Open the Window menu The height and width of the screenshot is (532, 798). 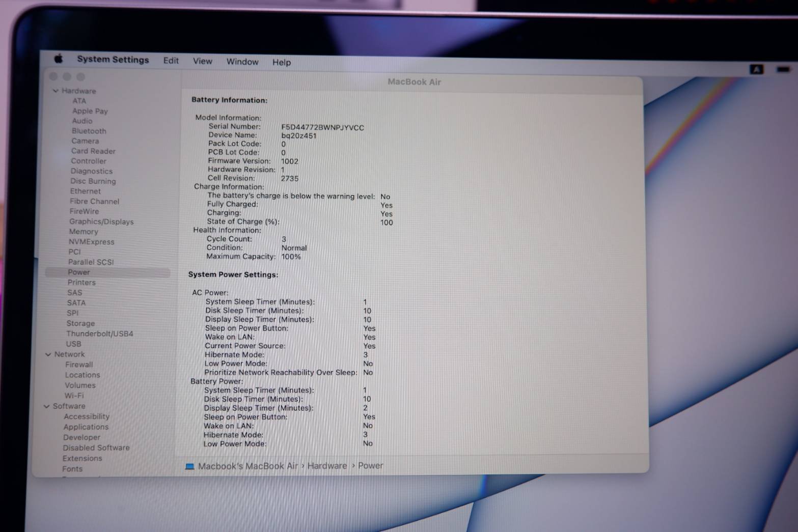242,62
